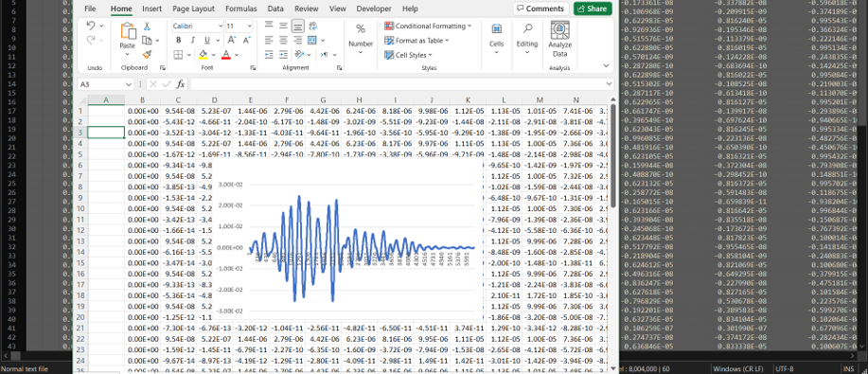The height and width of the screenshot is (374, 868).
Task: Open the Font dialog launcher
Action: (253, 67)
